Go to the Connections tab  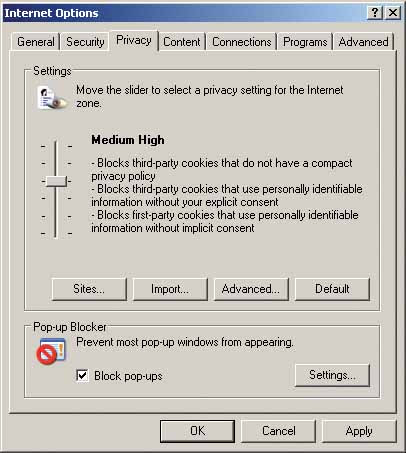point(242,42)
